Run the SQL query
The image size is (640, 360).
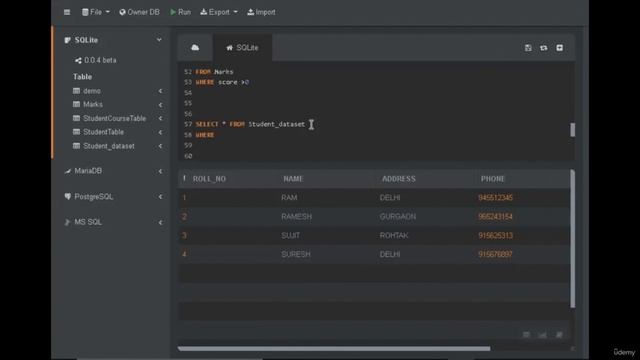[x=180, y=12]
